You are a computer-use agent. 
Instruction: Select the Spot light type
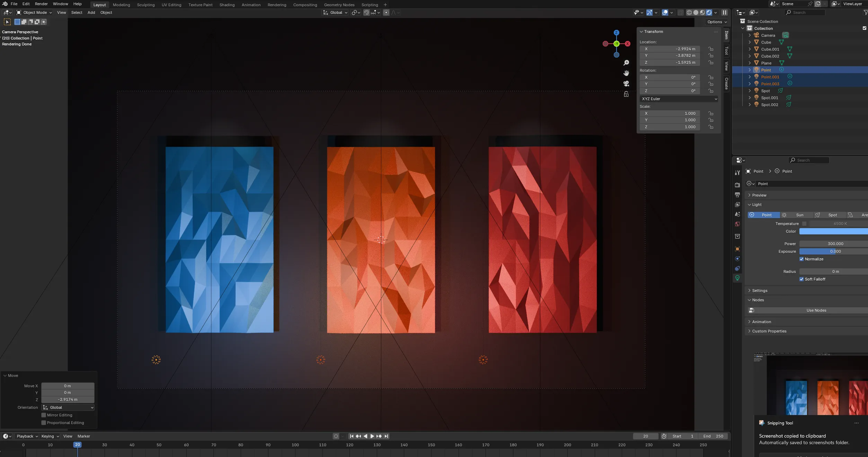[829, 215]
